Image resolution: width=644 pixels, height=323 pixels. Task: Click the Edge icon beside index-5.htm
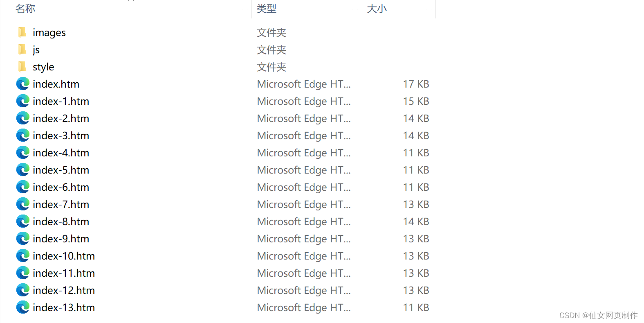22,170
